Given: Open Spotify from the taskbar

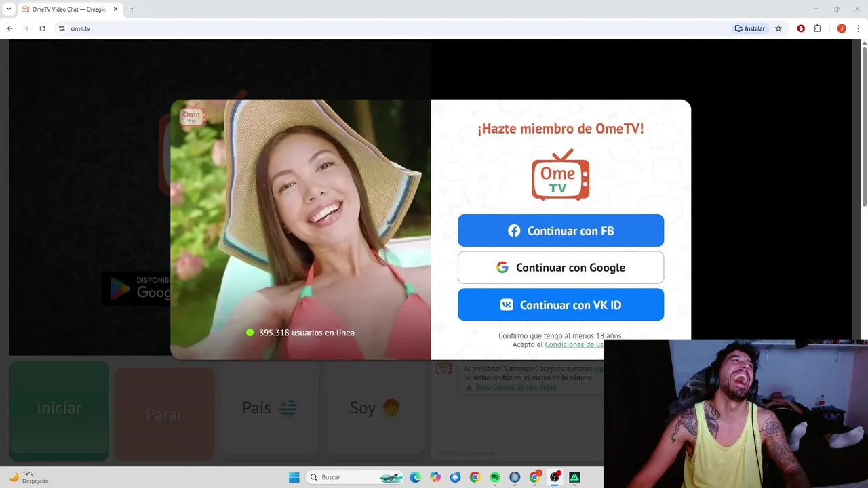Looking at the screenshot, I should pos(495,477).
